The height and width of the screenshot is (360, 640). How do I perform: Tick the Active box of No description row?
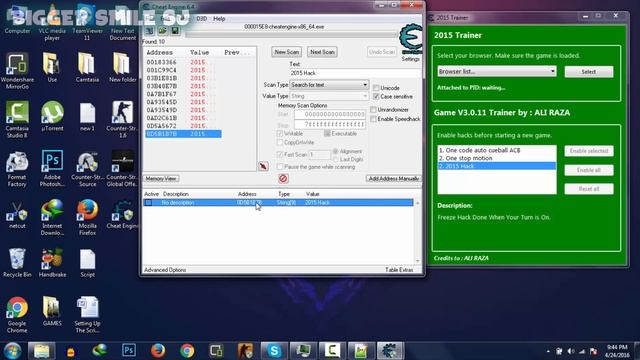point(149,202)
